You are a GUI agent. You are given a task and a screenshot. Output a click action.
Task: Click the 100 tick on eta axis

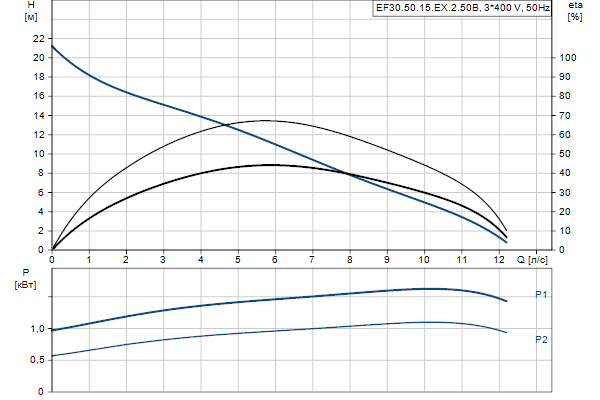click(568, 58)
